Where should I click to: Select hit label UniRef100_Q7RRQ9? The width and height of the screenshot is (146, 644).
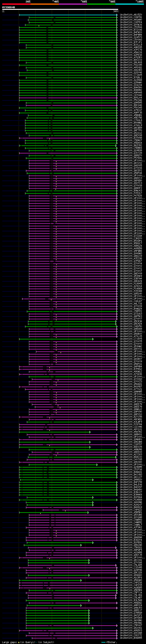tap(131, 613)
